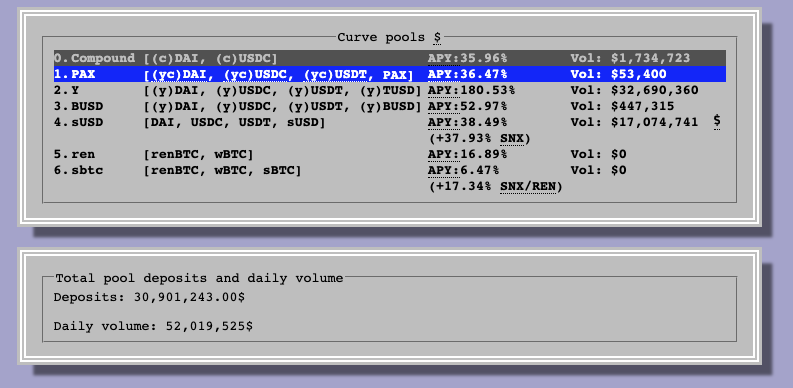Open the Y pool entry
The width and height of the screenshot is (793, 388).
click(390, 91)
